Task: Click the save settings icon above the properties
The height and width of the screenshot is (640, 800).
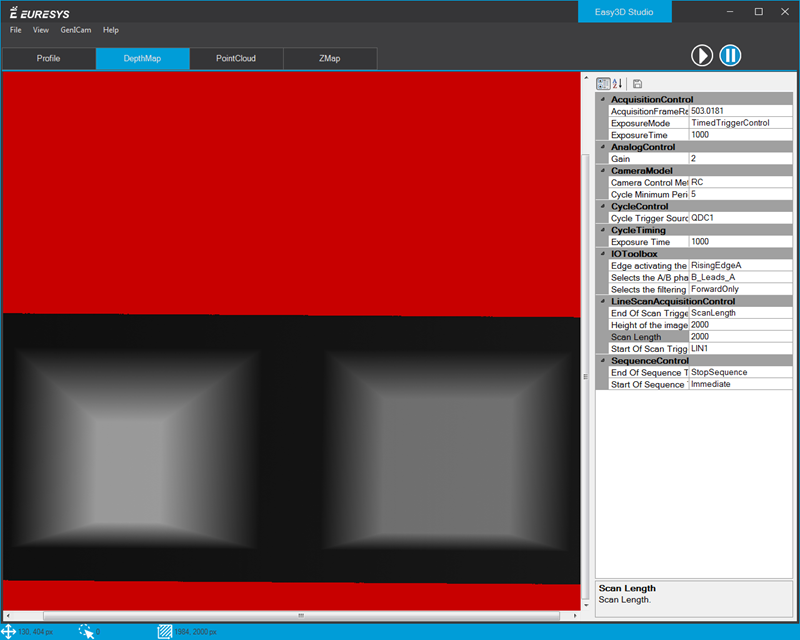Action: pyautogui.click(x=637, y=83)
